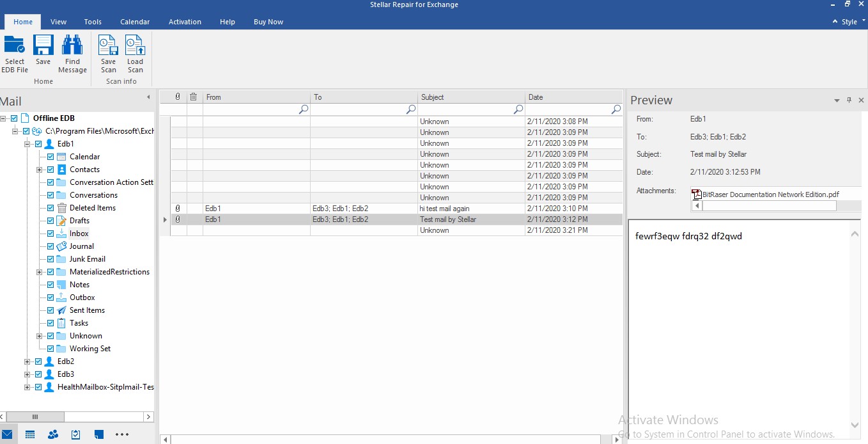Click the Sent Items folder icon
This screenshot has height=444, width=868.
pos(61,310)
